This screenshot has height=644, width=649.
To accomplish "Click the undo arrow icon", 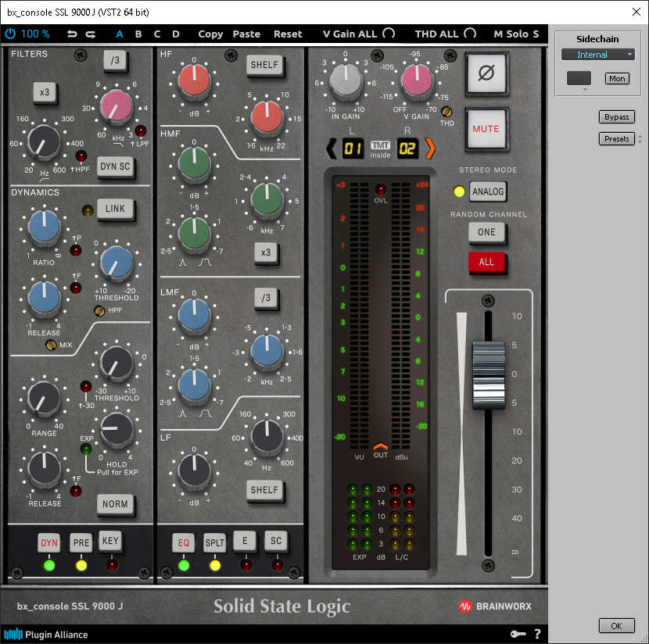I will point(72,34).
